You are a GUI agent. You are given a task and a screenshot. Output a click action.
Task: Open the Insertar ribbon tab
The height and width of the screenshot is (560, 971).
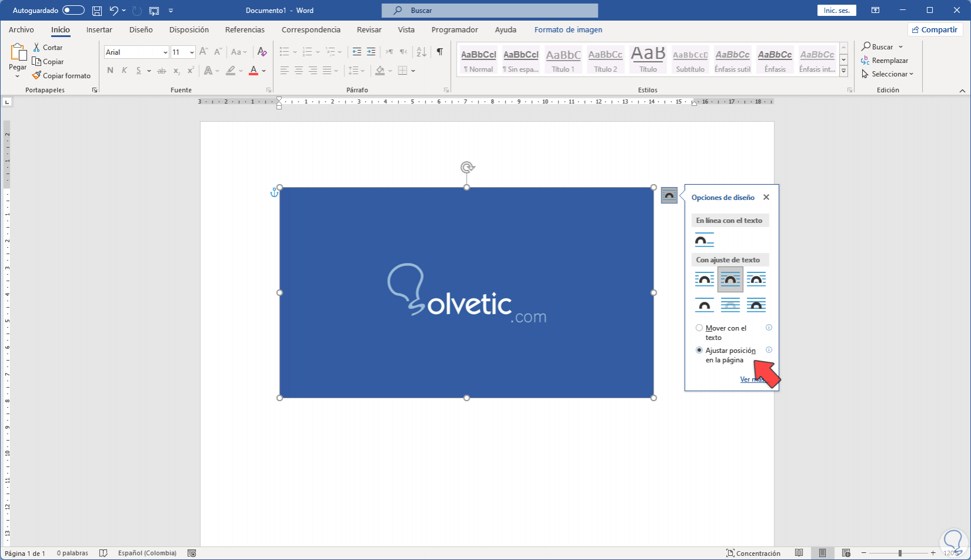(99, 29)
